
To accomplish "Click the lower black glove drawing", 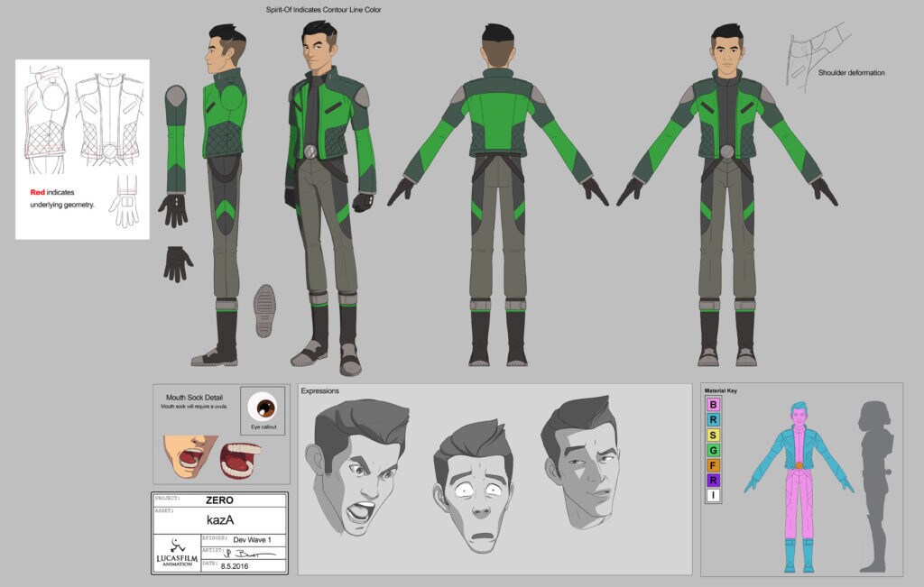I will click(177, 264).
